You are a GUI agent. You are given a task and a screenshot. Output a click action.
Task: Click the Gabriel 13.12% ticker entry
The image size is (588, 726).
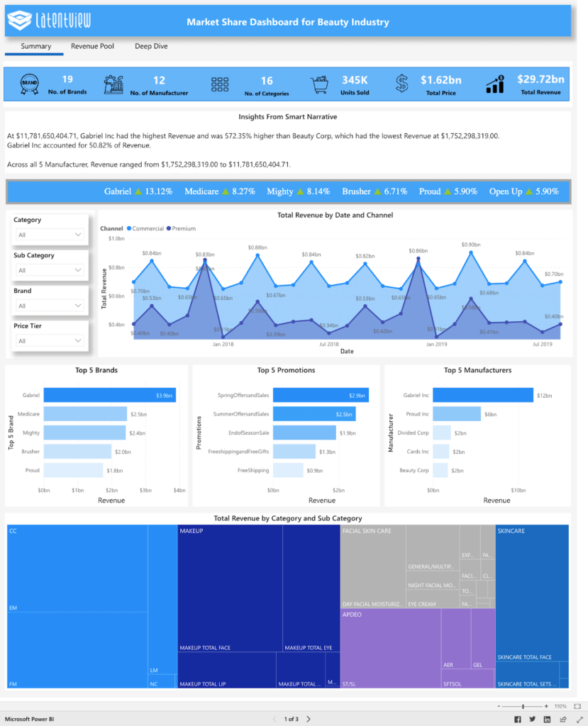[x=138, y=191]
